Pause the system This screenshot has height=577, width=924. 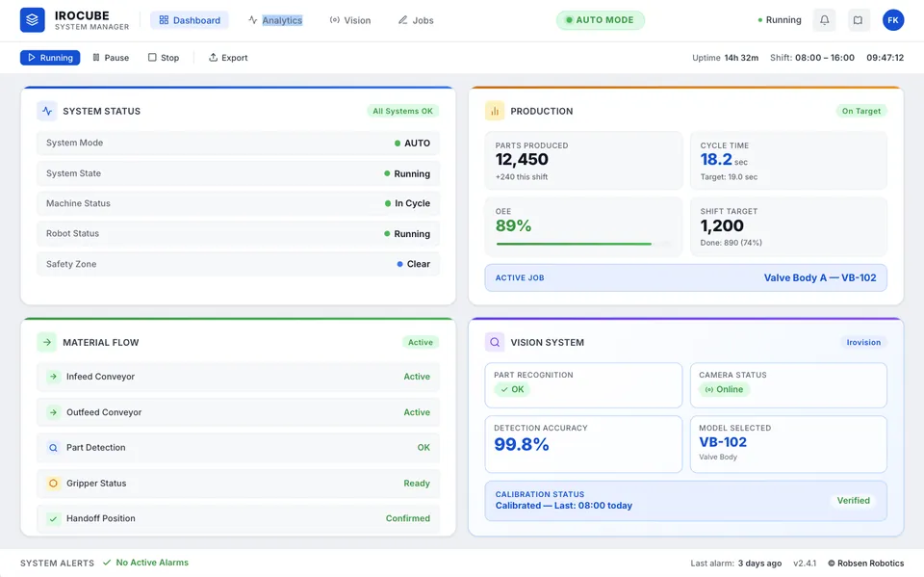(111, 57)
